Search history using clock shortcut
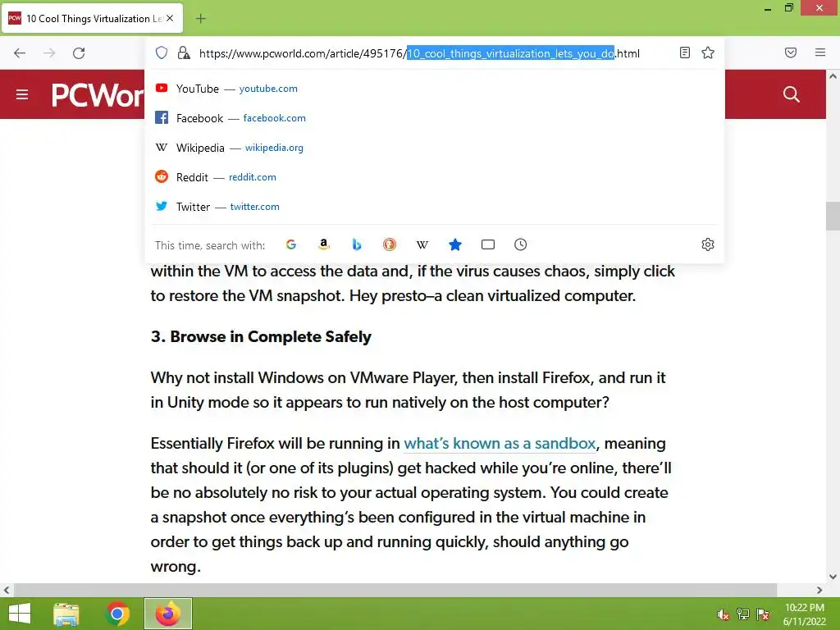840x630 pixels. tap(520, 244)
